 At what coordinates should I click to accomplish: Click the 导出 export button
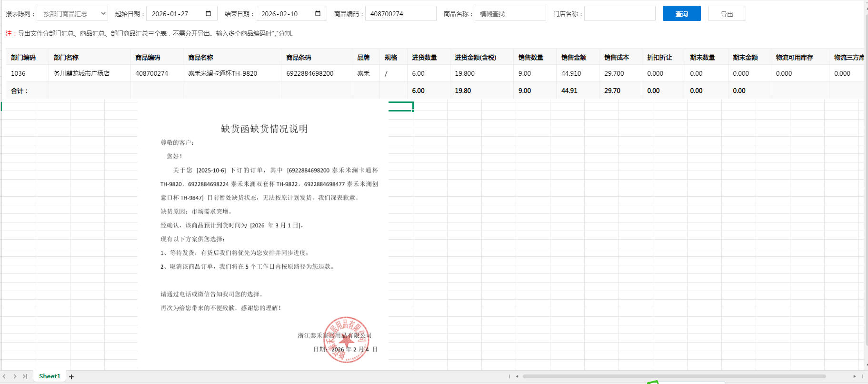pos(727,14)
